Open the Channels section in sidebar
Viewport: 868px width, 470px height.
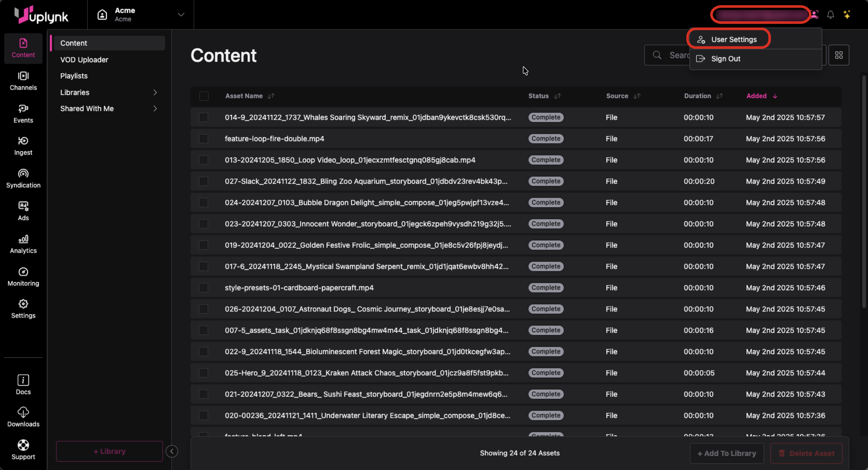pos(23,81)
